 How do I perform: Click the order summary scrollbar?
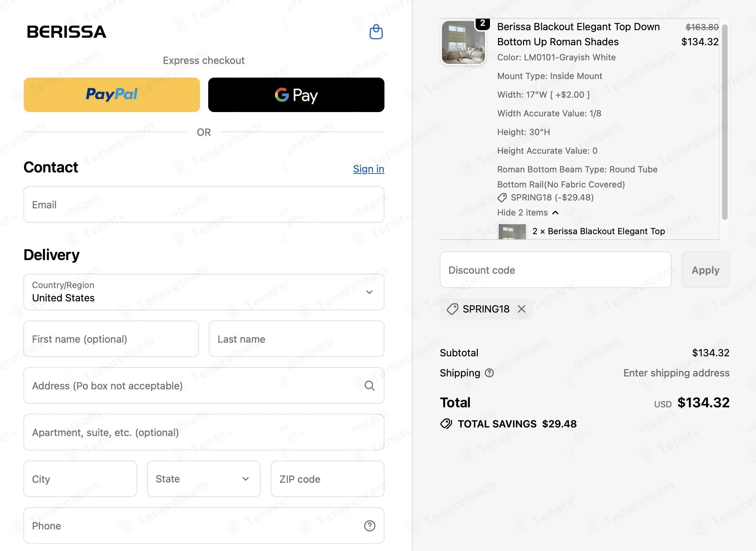pos(725,121)
